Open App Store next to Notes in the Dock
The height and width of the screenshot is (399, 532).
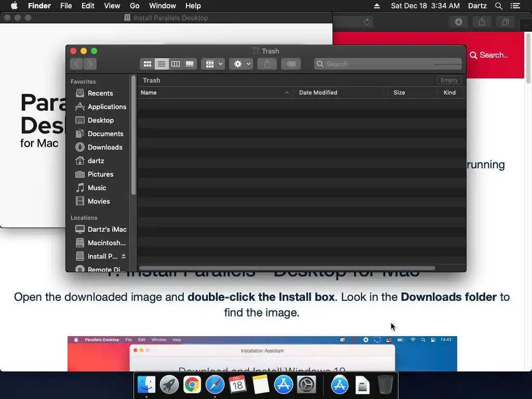point(283,385)
